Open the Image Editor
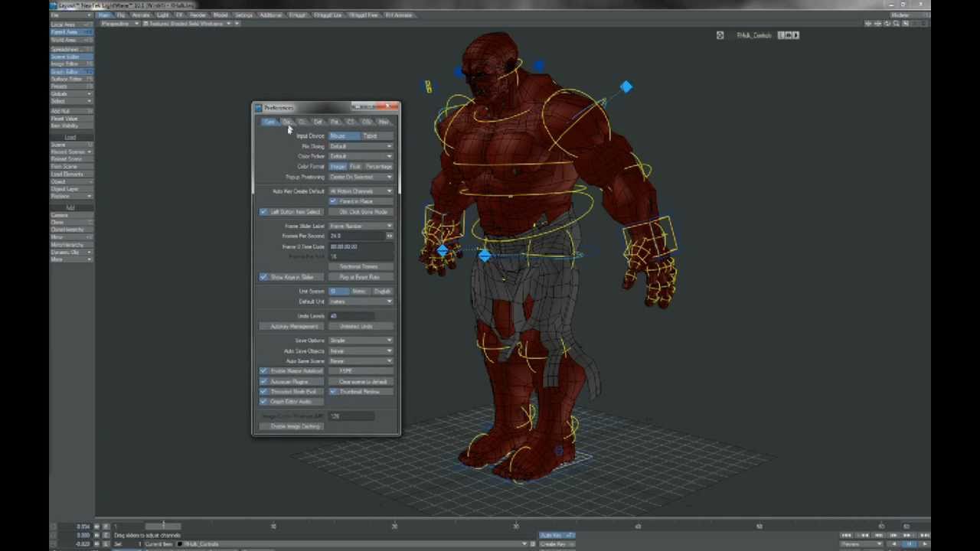 71,64
